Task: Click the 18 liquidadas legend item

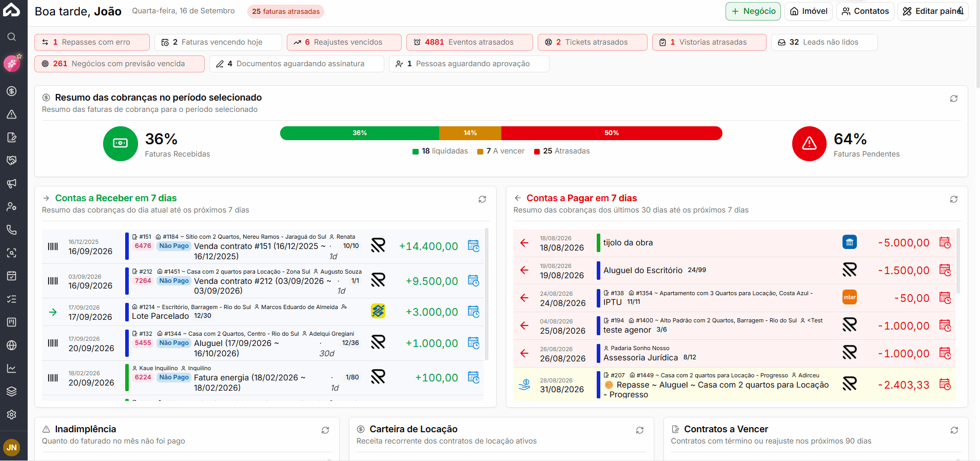Action: tap(440, 151)
